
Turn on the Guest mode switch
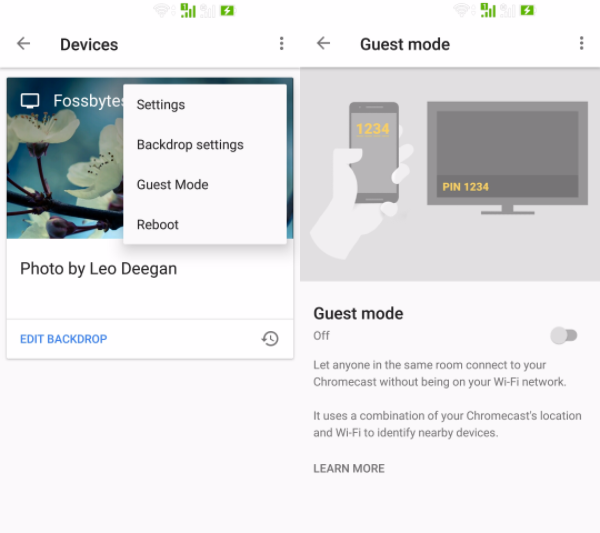point(564,336)
